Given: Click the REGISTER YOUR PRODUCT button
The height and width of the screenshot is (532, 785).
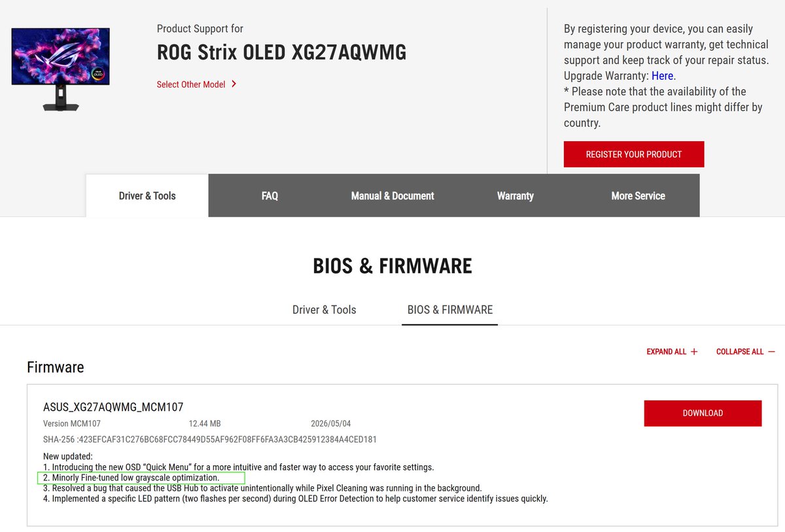Looking at the screenshot, I should coord(634,154).
